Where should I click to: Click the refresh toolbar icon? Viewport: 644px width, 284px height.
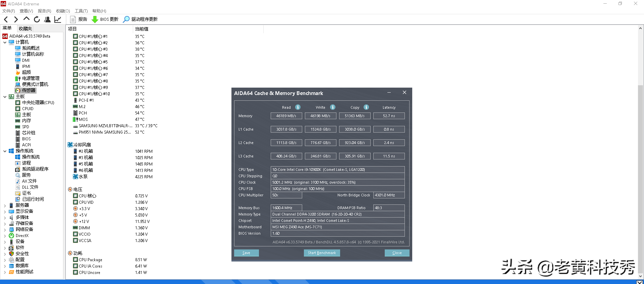[x=37, y=19]
